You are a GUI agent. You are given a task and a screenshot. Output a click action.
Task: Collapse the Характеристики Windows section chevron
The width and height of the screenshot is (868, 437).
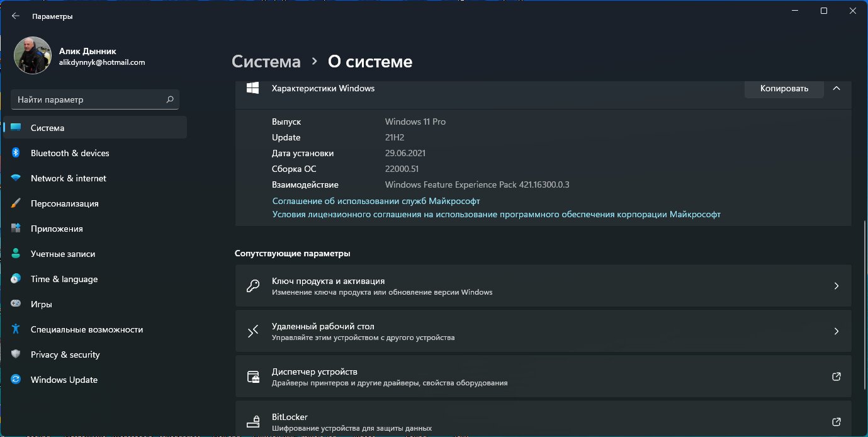click(x=837, y=88)
